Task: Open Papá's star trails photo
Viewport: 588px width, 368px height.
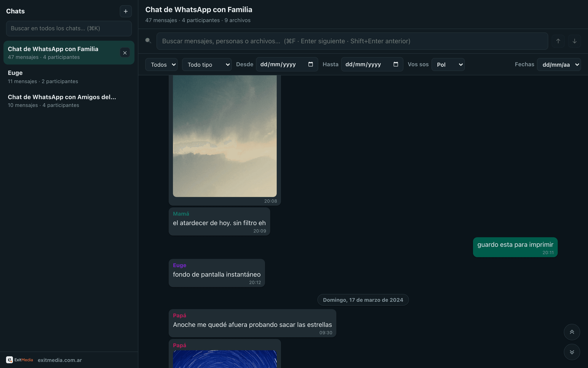Action: [225, 359]
